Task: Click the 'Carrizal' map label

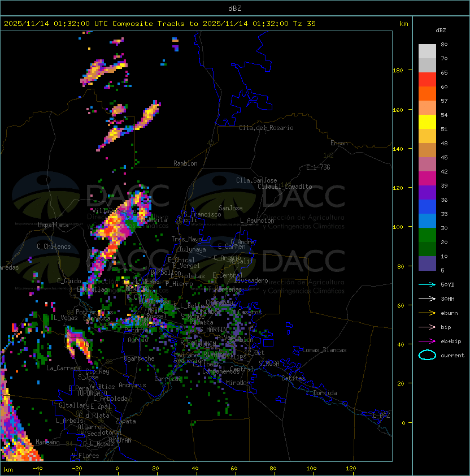Action: tap(168, 379)
